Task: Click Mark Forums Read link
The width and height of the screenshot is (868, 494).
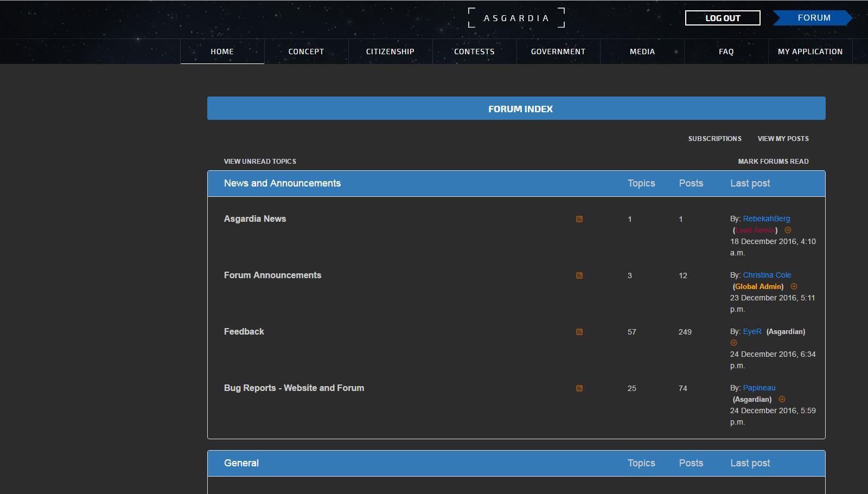Action: click(774, 162)
